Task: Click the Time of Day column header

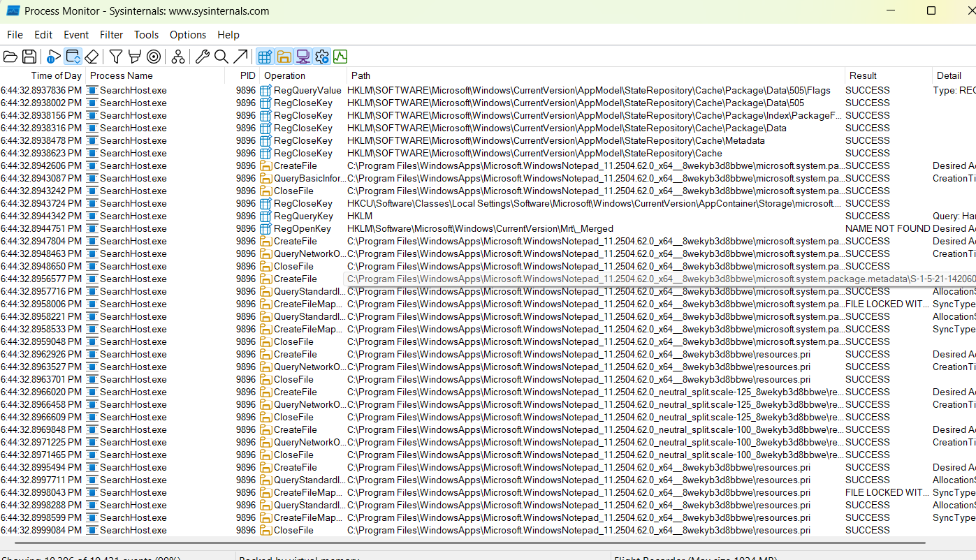Action: tap(56, 75)
